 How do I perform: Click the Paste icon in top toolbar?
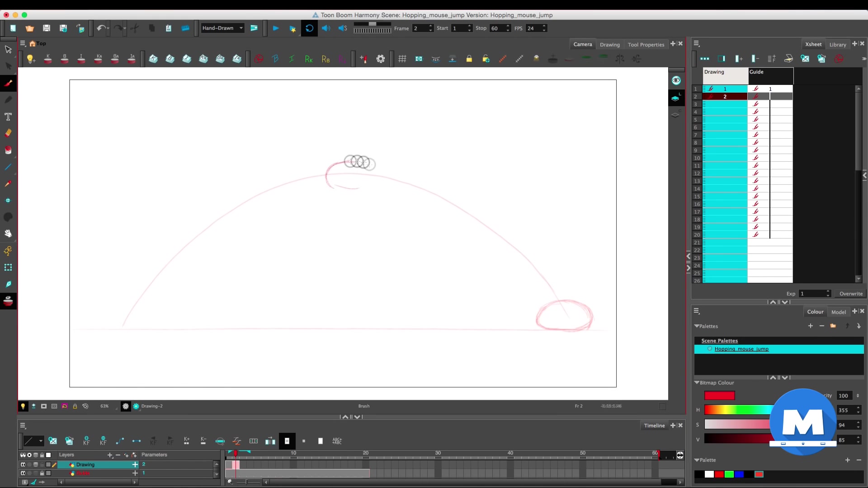[x=168, y=28]
